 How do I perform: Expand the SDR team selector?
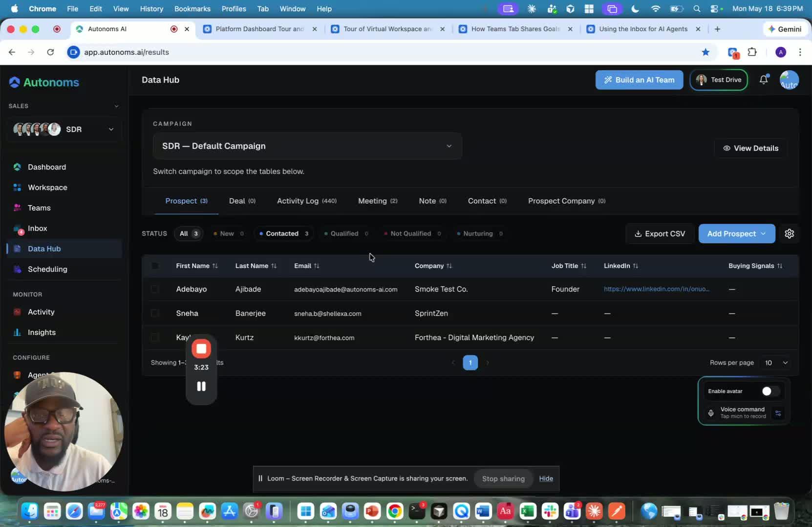(x=64, y=130)
